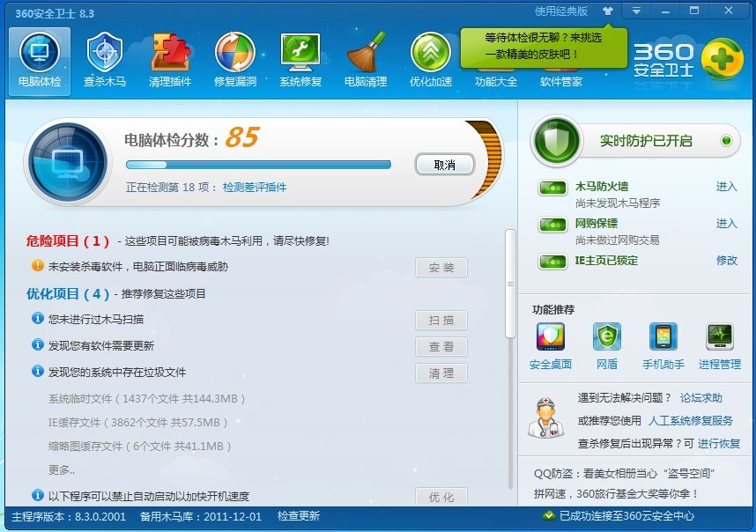This screenshot has width=756, height=532.
Task: Toggle the IE主页已锁定 green switch
Action: (553, 262)
